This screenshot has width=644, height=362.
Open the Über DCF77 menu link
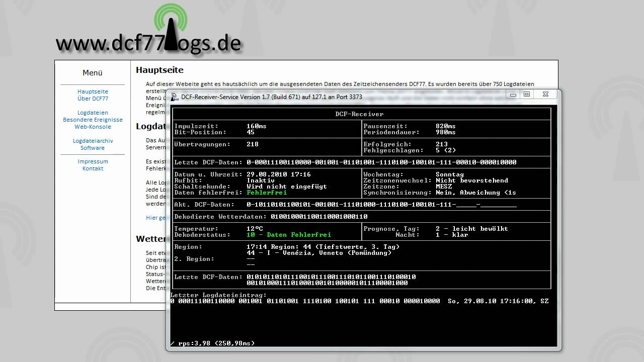click(93, 99)
